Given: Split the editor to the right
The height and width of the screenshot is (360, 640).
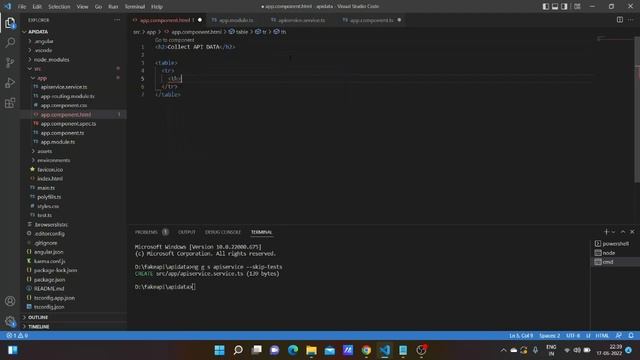Looking at the screenshot, I should pos(620,20).
